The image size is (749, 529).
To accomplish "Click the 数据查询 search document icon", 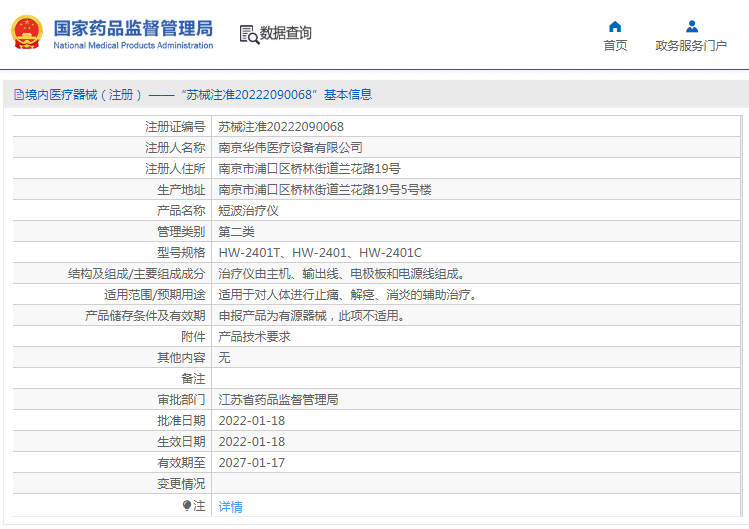I will click(249, 34).
